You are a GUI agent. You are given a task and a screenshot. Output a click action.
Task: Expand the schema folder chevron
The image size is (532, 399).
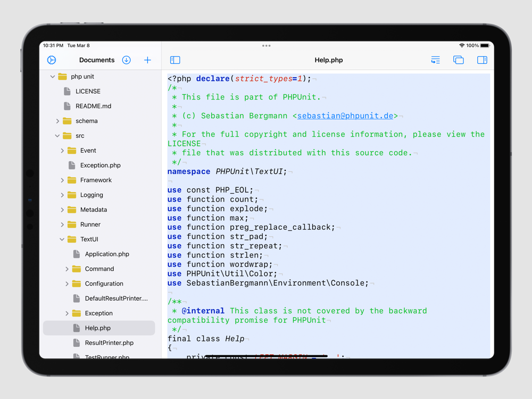(x=57, y=121)
